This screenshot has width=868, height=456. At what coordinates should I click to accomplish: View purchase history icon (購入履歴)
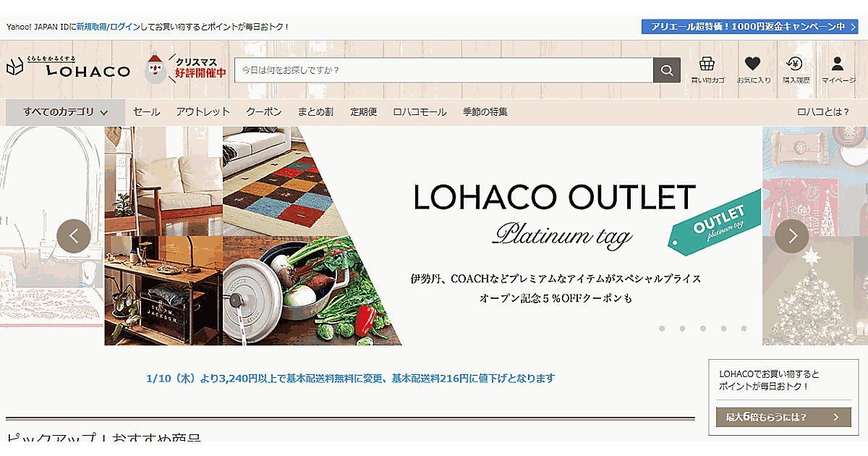(x=796, y=69)
